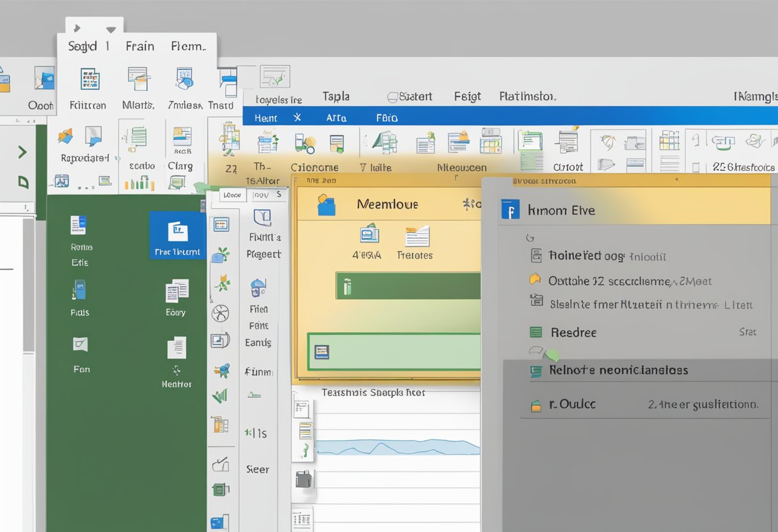Click the Mlarts icon
This screenshot has width=778, height=532.
pyautogui.click(x=138, y=79)
